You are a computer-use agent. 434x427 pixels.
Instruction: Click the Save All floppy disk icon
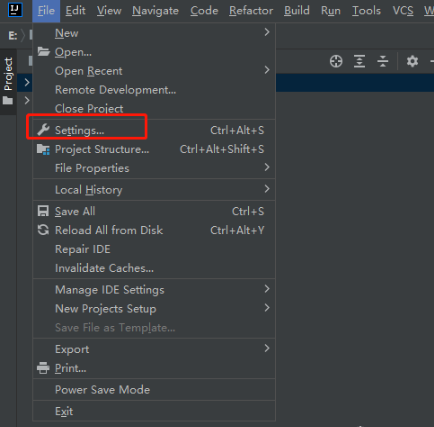(43, 211)
